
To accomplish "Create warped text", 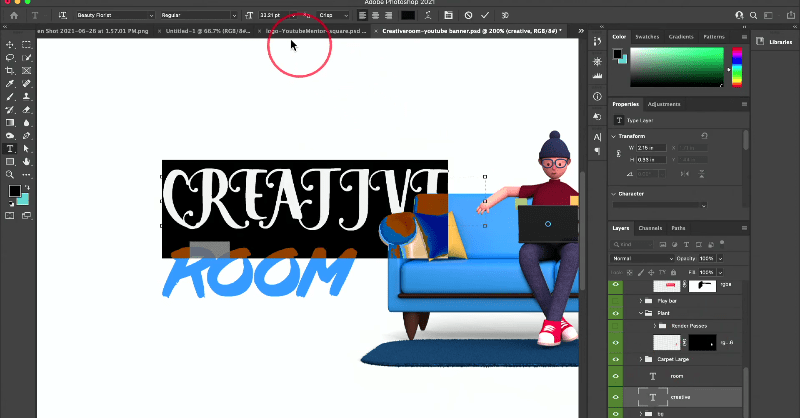I will pyautogui.click(x=428, y=15).
